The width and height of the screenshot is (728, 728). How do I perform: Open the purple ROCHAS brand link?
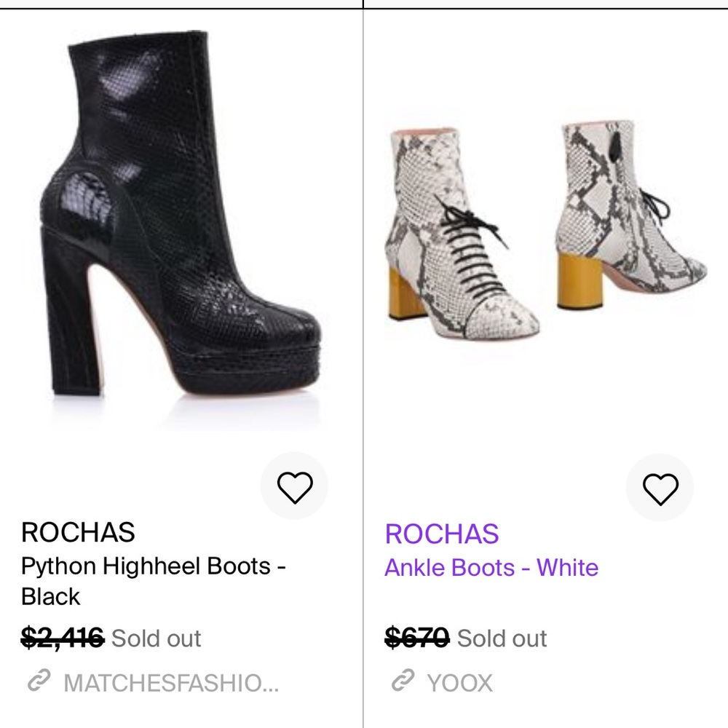coord(442,534)
